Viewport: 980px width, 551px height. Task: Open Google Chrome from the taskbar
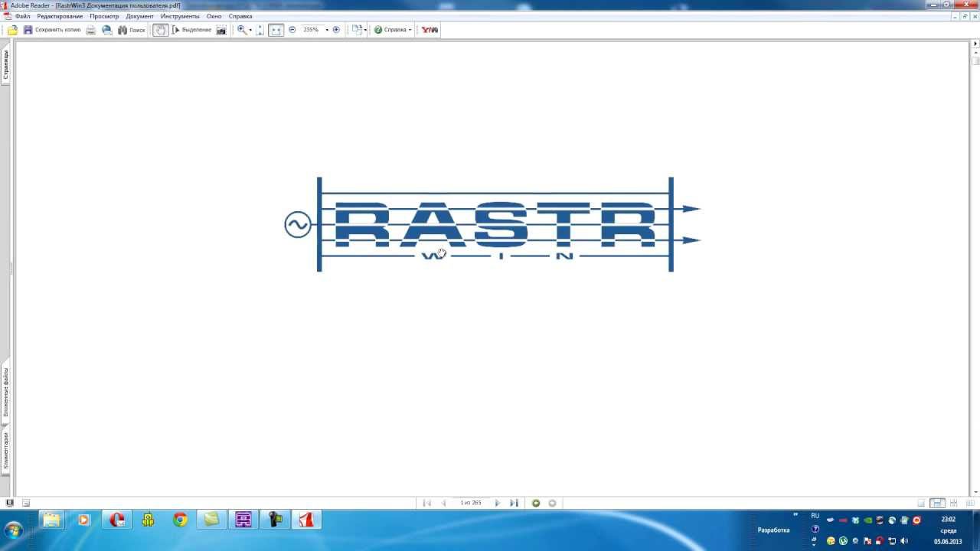(180, 520)
